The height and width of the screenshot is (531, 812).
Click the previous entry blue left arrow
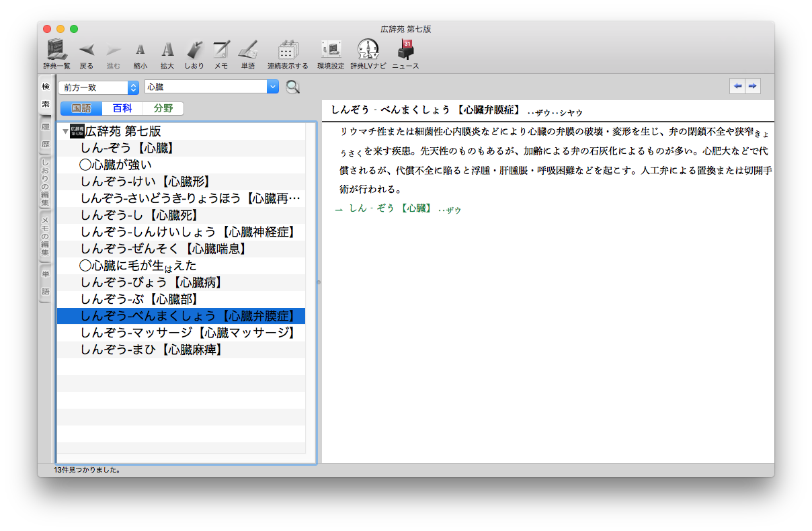click(x=737, y=86)
